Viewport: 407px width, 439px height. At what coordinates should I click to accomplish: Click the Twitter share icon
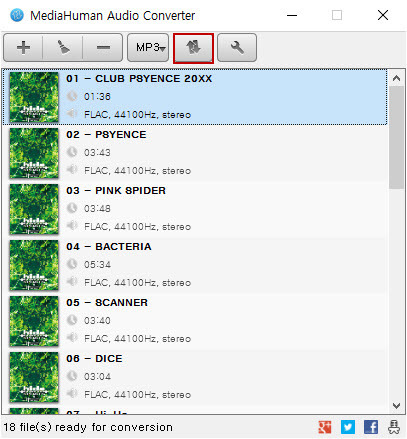click(348, 427)
